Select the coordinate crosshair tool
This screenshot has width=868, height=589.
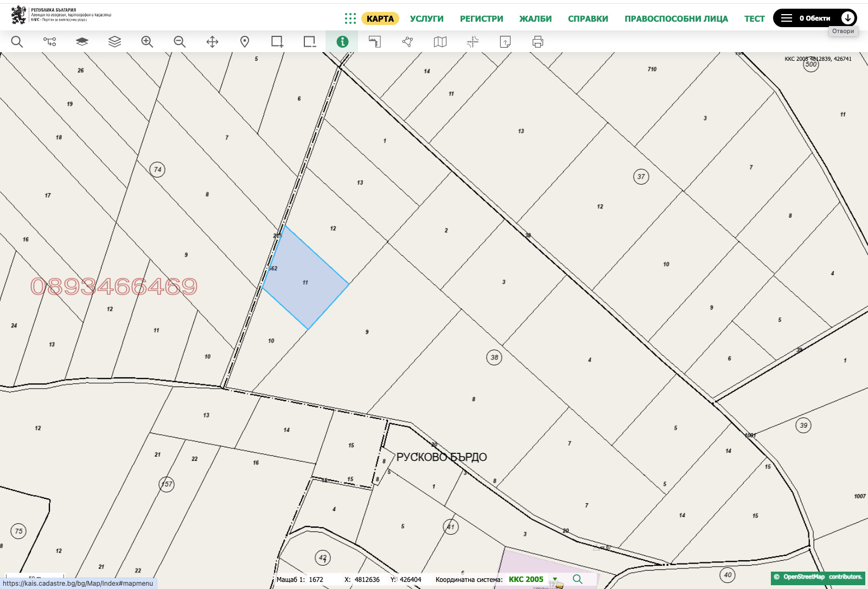click(x=473, y=42)
